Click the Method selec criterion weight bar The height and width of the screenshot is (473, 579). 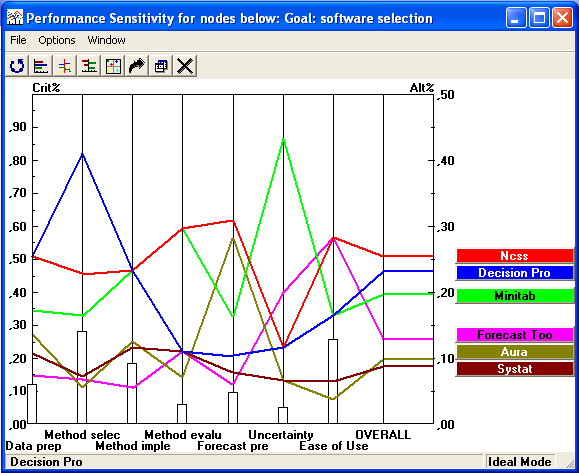(82, 377)
